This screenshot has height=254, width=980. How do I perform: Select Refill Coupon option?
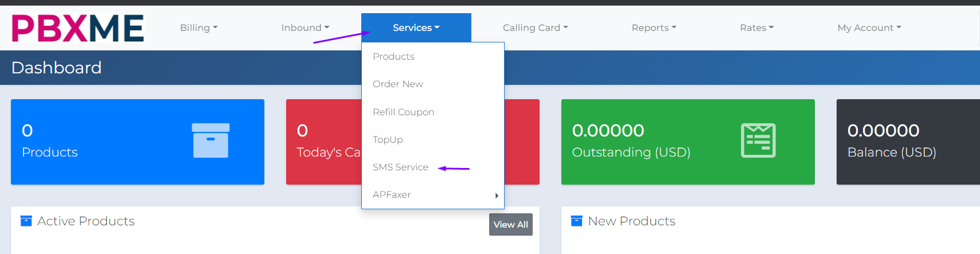tap(403, 112)
